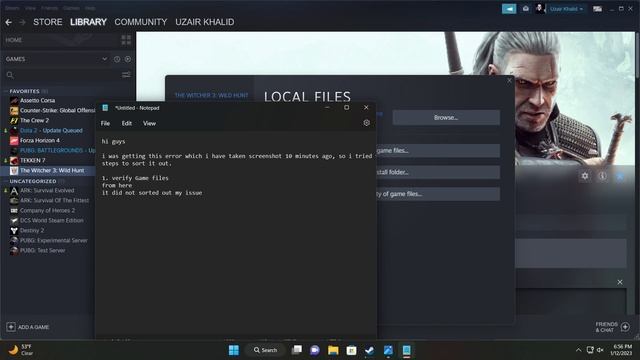The height and width of the screenshot is (360, 640).
Task: Open the Games menu in Steam top bar
Action: (71, 8)
